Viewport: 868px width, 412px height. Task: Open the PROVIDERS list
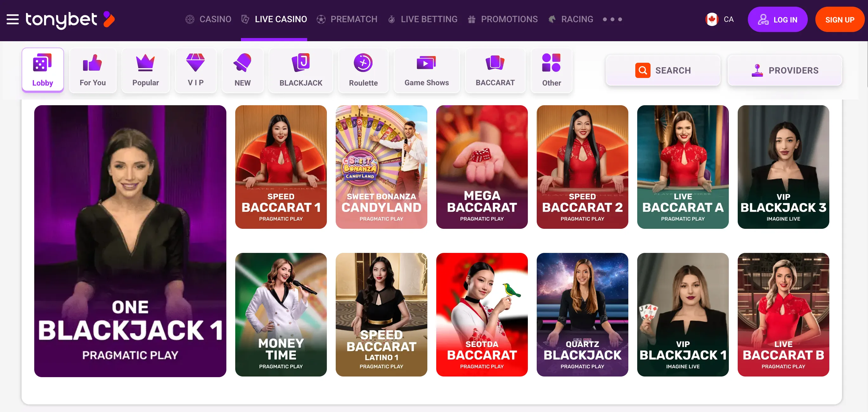(x=785, y=70)
